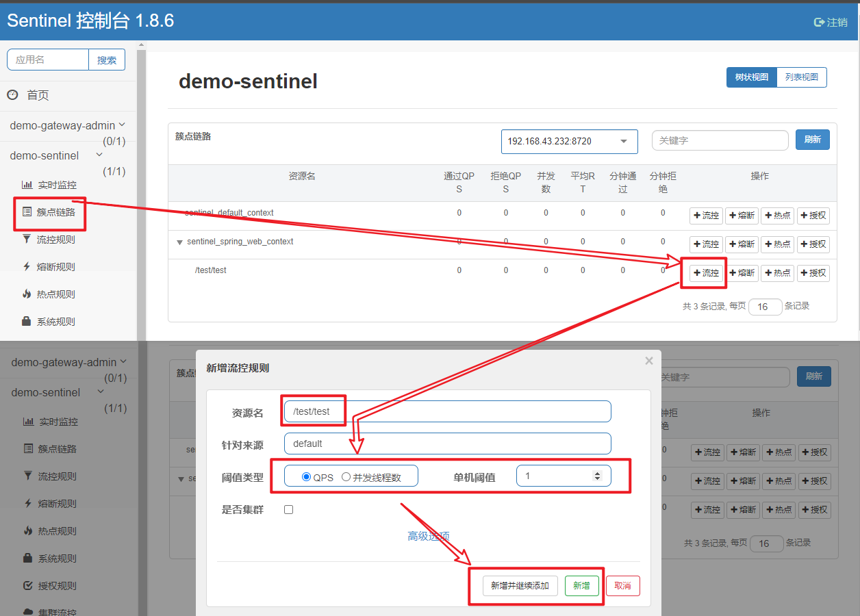The height and width of the screenshot is (616, 860).
Task: Collapse sentinel_spring_web_context row in the upper table
Action: (x=180, y=242)
